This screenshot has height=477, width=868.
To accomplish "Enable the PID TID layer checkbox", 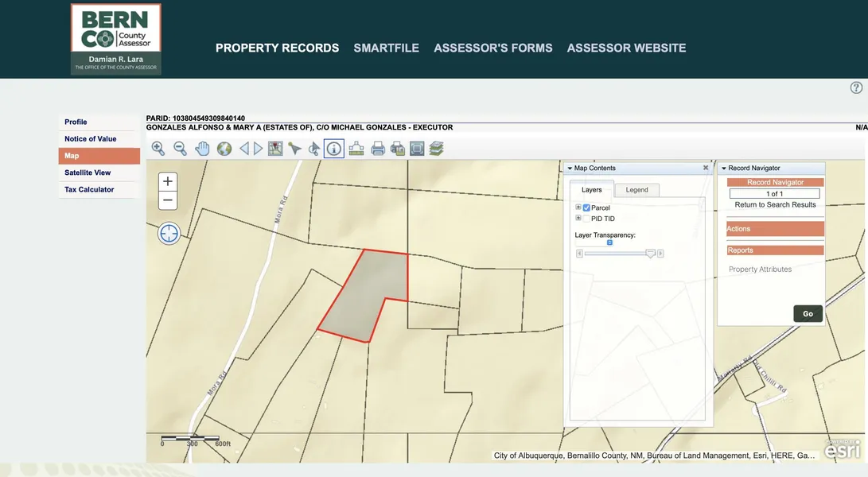I will click(x=586, y=219).
